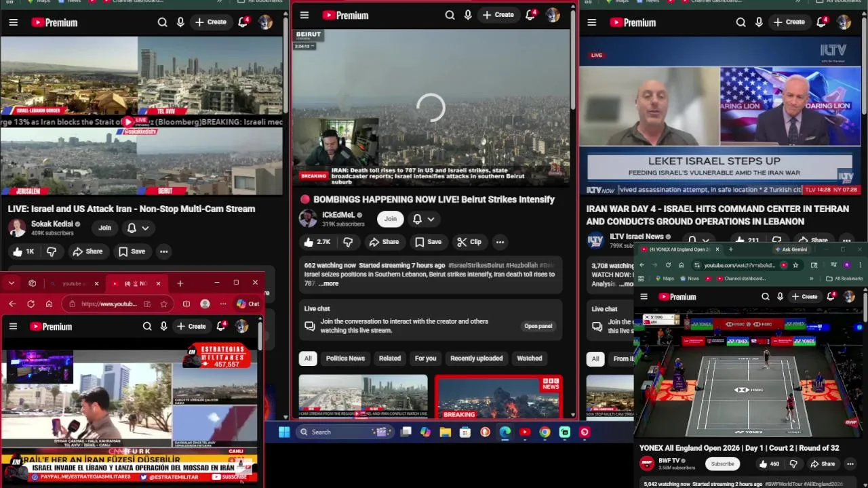Join the Sokak Kedisi channel

104,228
